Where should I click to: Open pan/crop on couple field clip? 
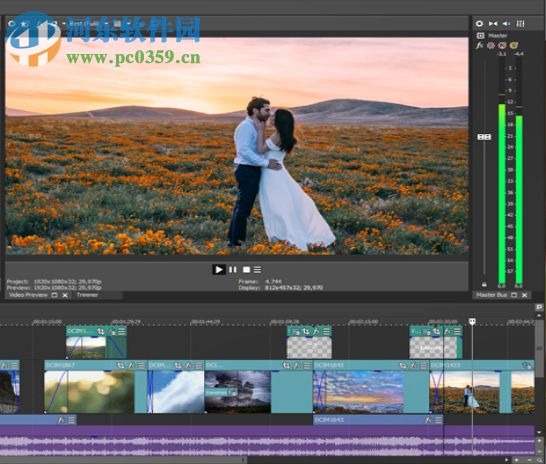(527, 365)
